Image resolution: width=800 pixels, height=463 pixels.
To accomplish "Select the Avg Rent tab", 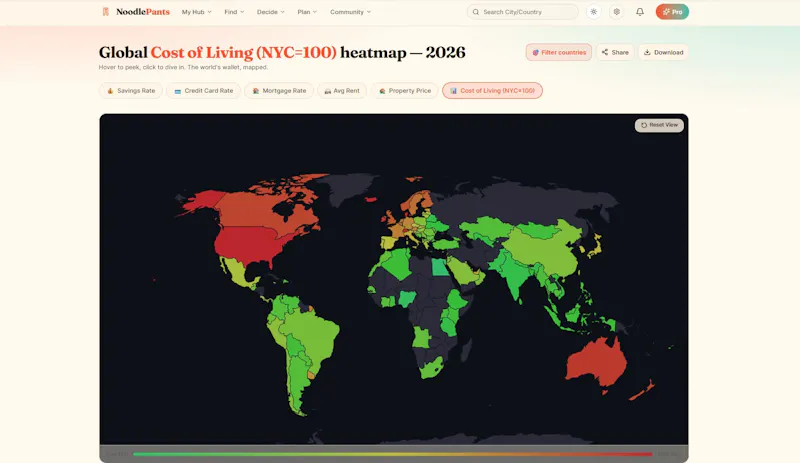I will (x=342, y=91).
